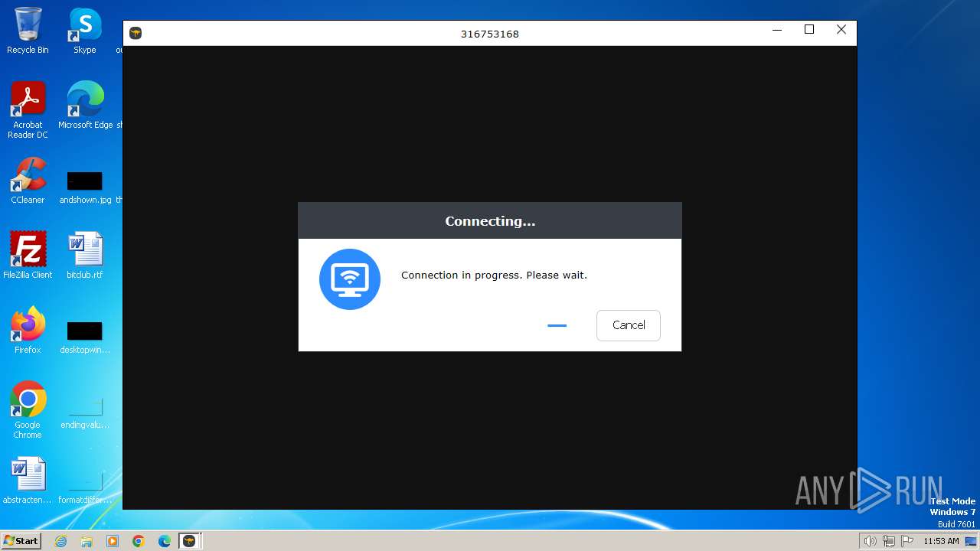
Task: Select the Google Chrome desktop shortcut
Action: pos(28,409)
